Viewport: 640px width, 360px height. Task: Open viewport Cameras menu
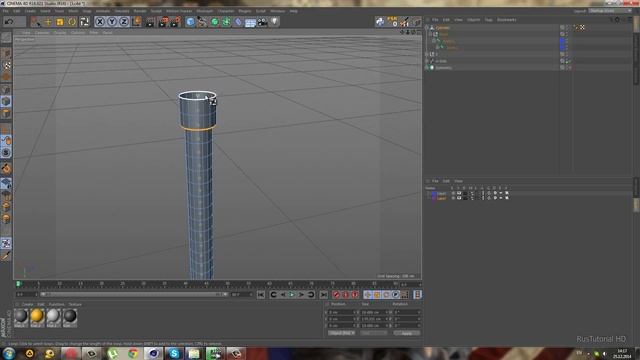(x=42, y=32)
